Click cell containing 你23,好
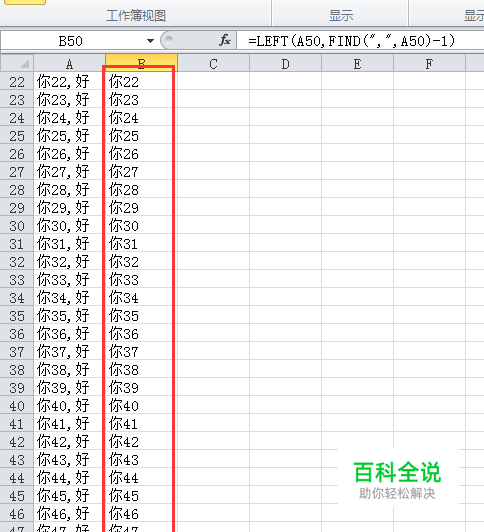 69,99
